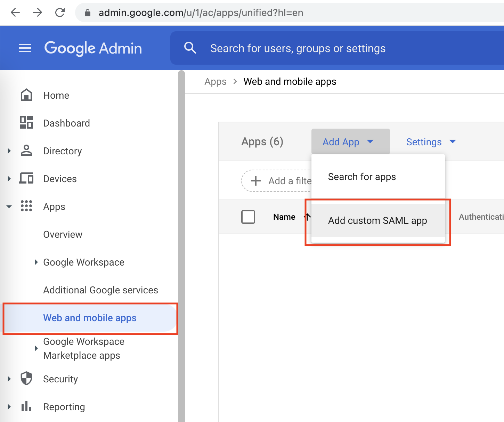Click the Reporting bar chart icon
Screen dimensions: 504x422
pos(26,406)
